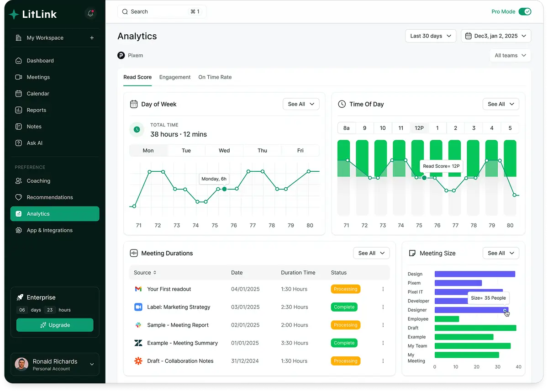View Reports from the sidebar

[x=36, y=110]
